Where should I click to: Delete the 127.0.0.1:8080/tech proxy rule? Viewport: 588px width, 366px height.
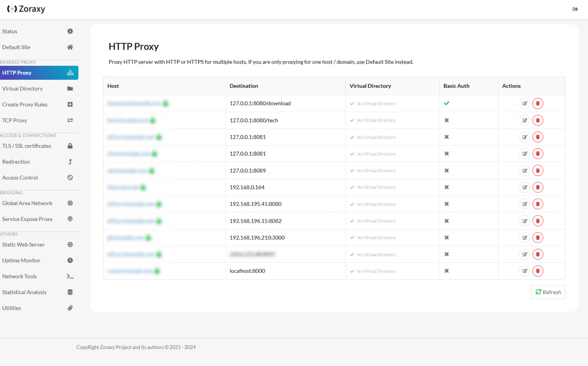[x=538, y=120]
